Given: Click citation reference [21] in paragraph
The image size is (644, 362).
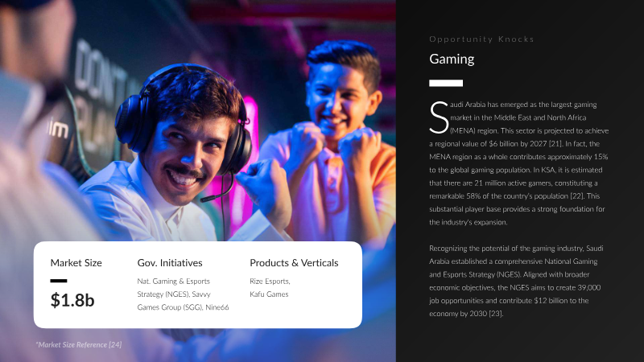Looking at the screenshot, I should (555, 144).
